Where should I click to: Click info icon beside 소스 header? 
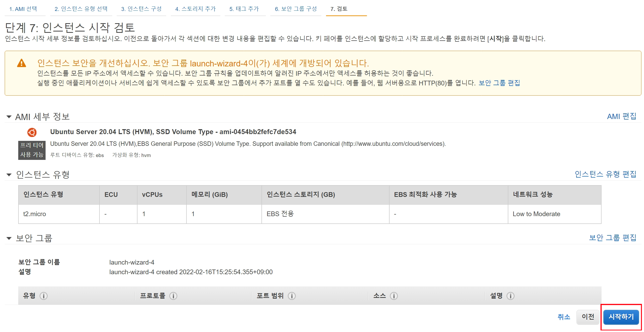click(x=394, y=296)
